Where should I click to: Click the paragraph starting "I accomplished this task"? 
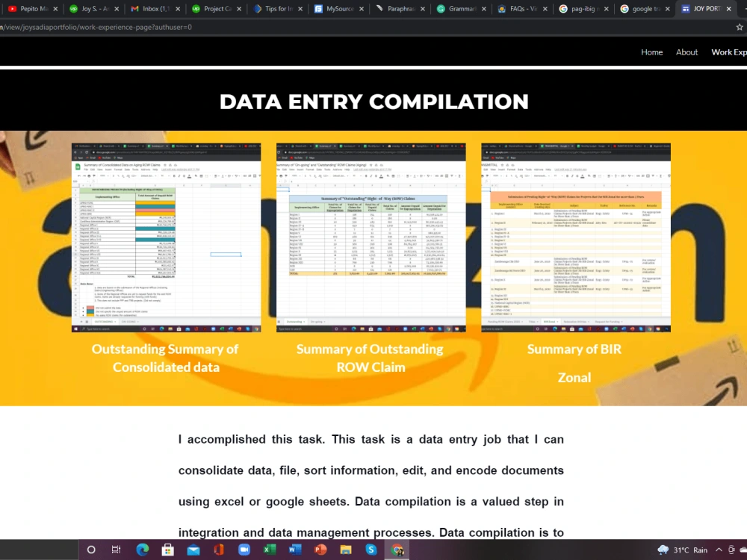pyautogui.click(x=371, y=486)
